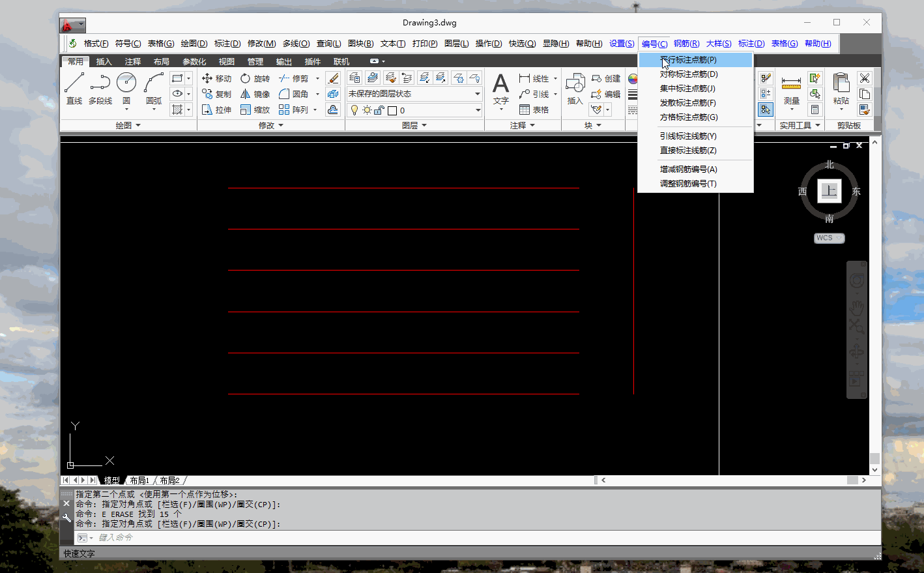Click the 线性 linear dimension tool
924x573 pixels.
[x=534, y=78]
